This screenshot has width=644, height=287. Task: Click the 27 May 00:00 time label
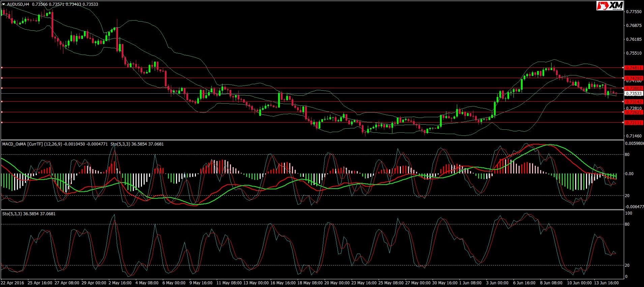(417, 283)
